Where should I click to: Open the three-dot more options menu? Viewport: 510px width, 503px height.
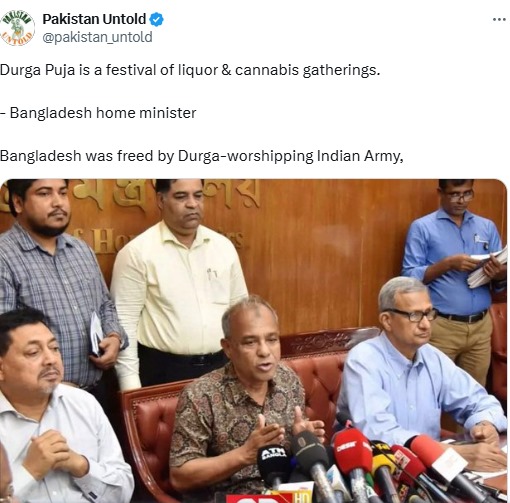pyautogui.click(x=499, y=20)
